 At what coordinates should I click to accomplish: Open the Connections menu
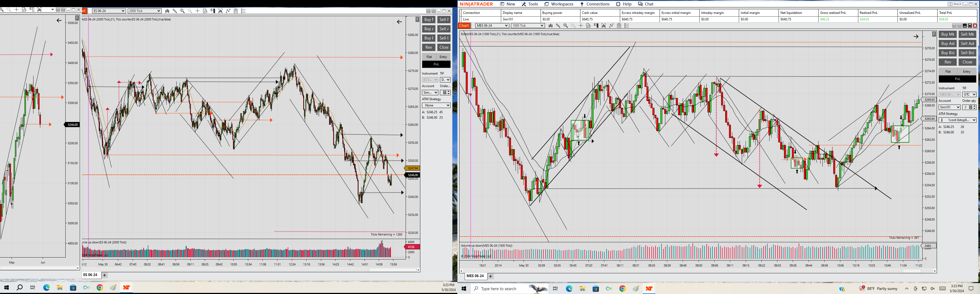pos(595,4)
